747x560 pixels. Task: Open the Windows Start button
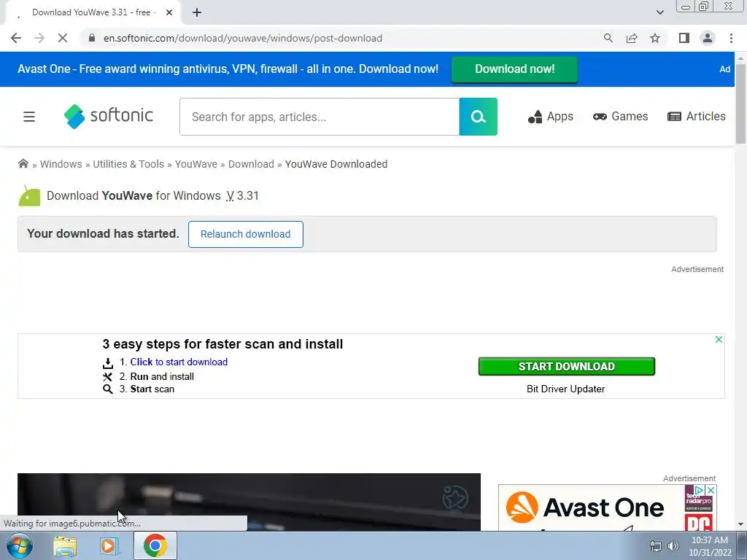click(x=19, y=545)
